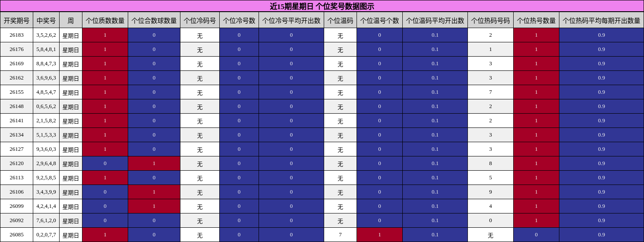Select the 个位冷号数 column header

tap(239, 20)
